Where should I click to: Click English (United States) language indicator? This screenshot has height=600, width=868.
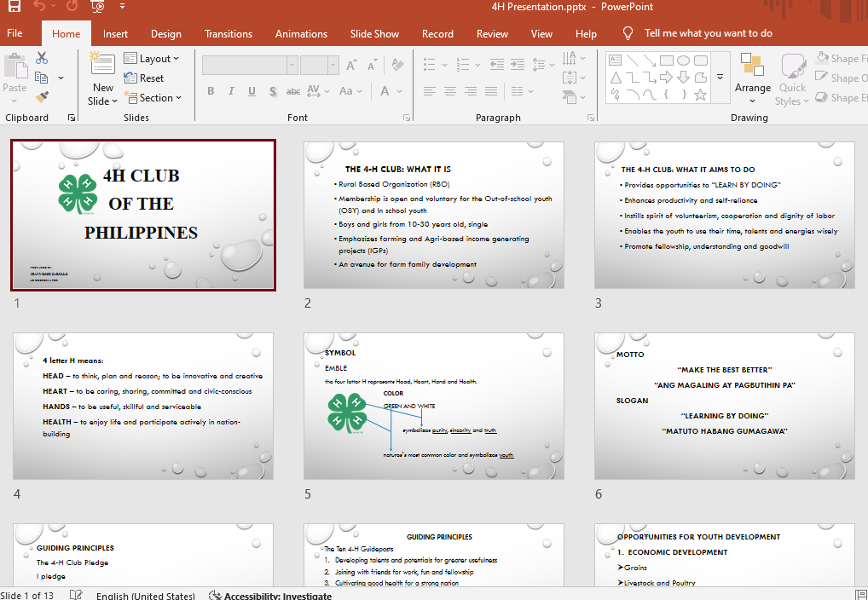(146, 596)
